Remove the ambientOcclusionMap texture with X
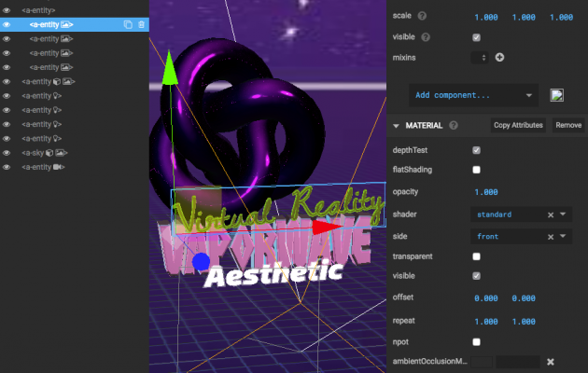This screenshot has height=373, width=588. click(551, 362)
